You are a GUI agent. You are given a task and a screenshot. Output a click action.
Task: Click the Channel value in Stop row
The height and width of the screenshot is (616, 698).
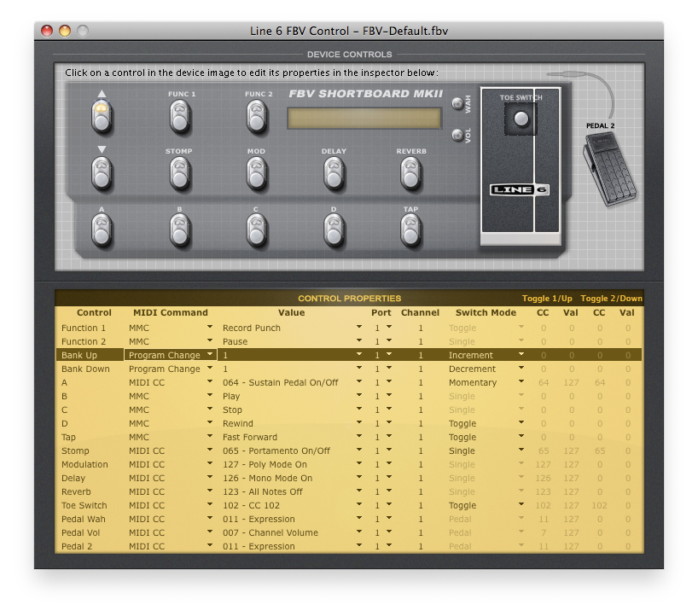420,410
